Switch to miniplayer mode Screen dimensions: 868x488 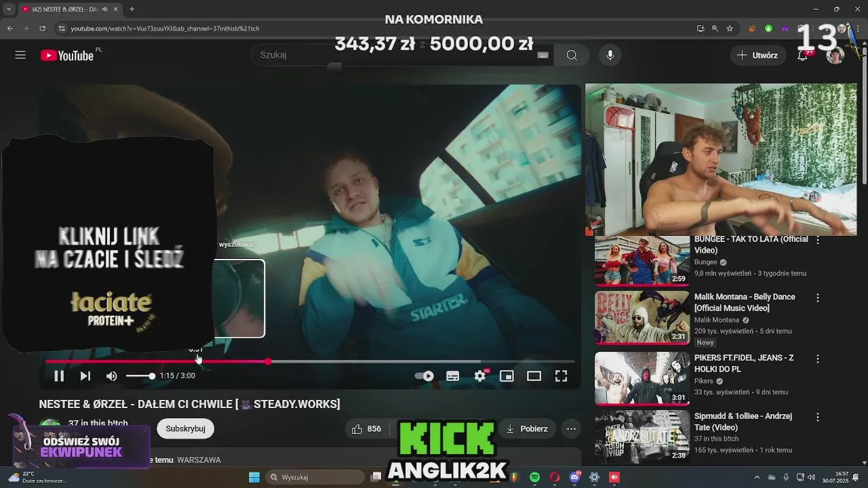point(507,375)
